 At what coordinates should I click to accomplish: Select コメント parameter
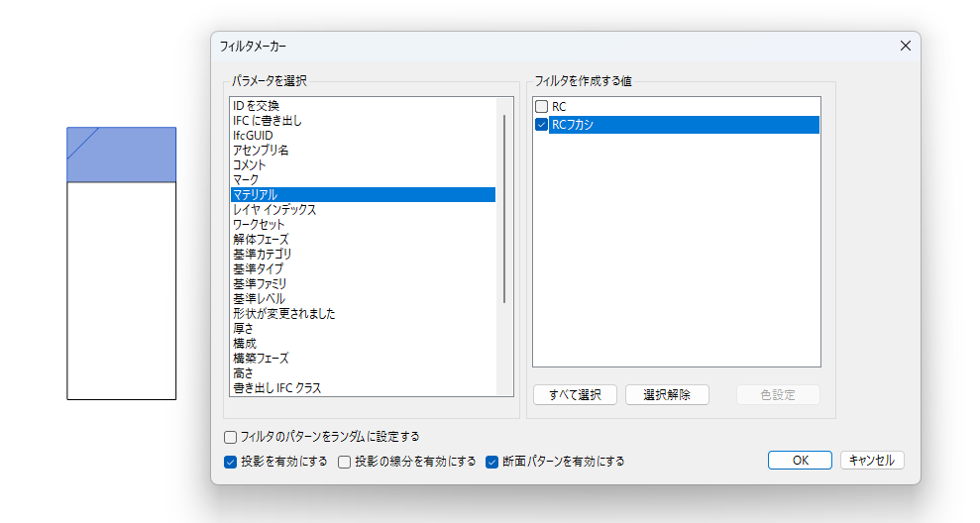(363, 165)
